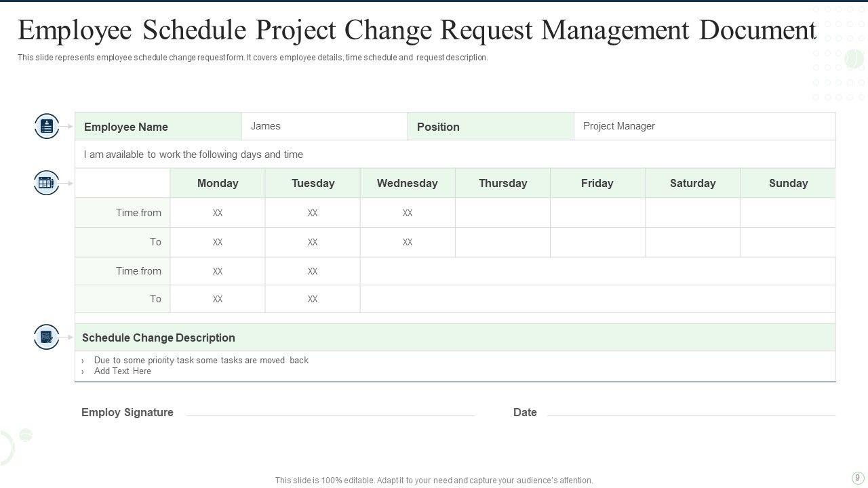Image resolution: width=868 pixels, height=488 pixels.
Task: Select the James employee name field
Action: pyautogui.click(x=324, y=126)
